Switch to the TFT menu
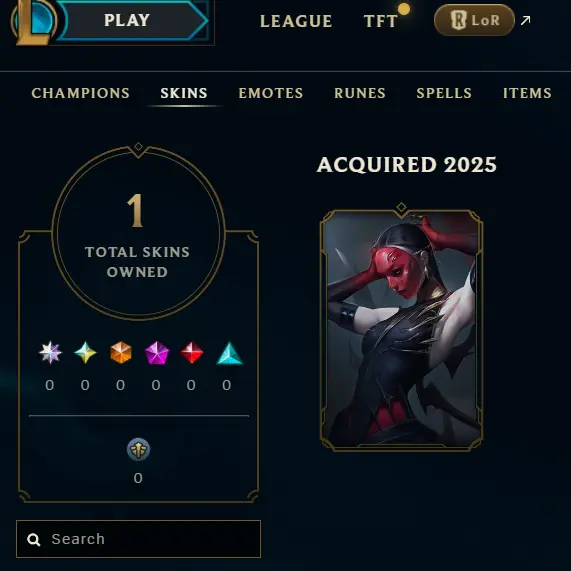 [381, 21]
